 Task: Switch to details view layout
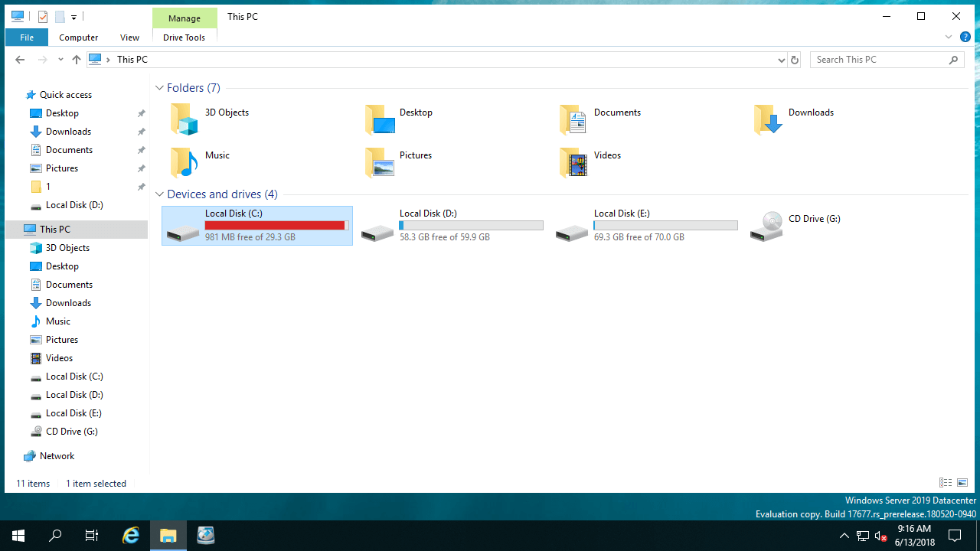tap(946, 483)
